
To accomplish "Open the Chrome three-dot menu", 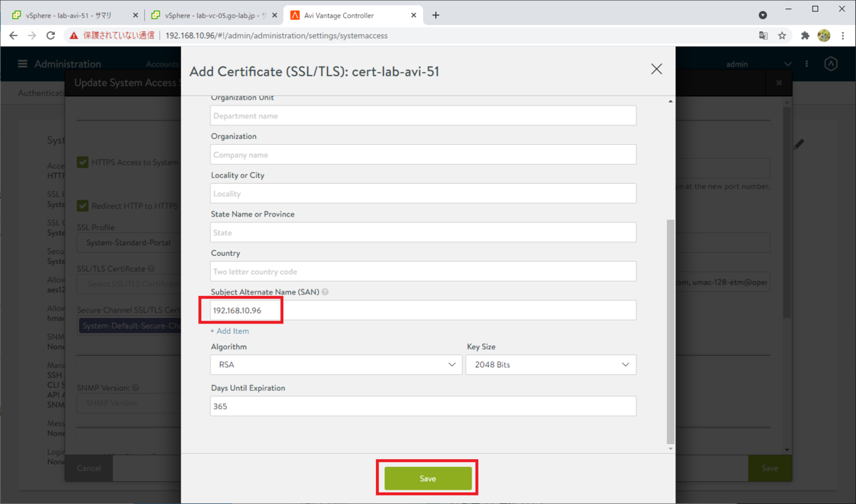I will pos(842,35).
